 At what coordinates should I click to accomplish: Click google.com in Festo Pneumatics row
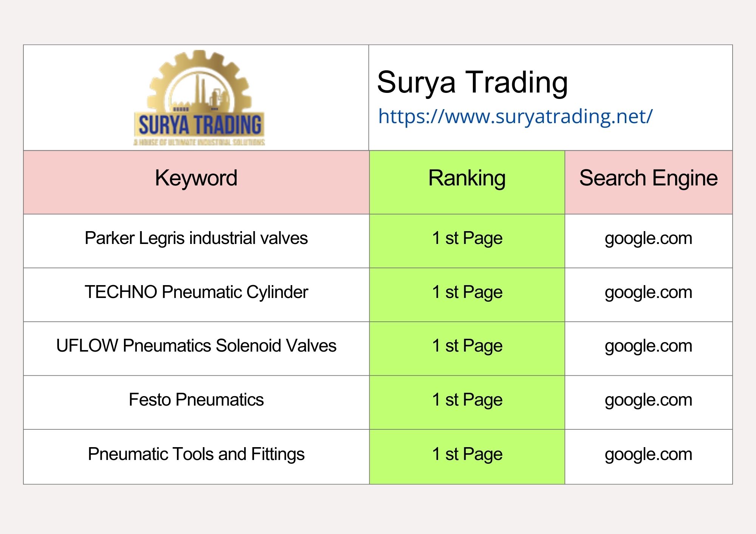point(649,400)
